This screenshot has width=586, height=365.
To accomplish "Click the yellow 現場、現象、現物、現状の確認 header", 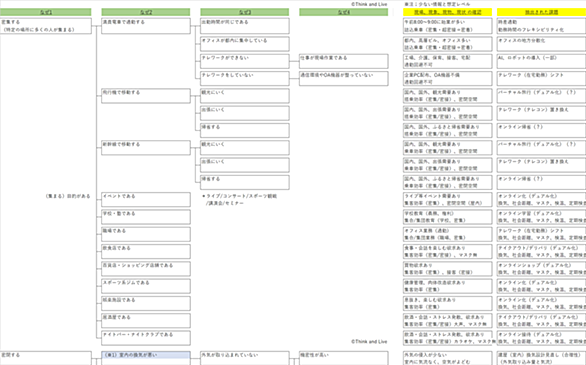I will click(447, 12).
